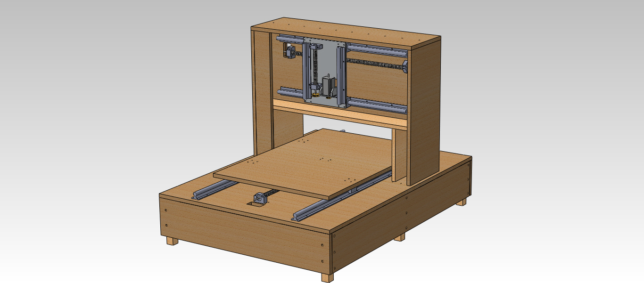
Task: Select the bearing block in front of the table
Action: tap(261, 198)
